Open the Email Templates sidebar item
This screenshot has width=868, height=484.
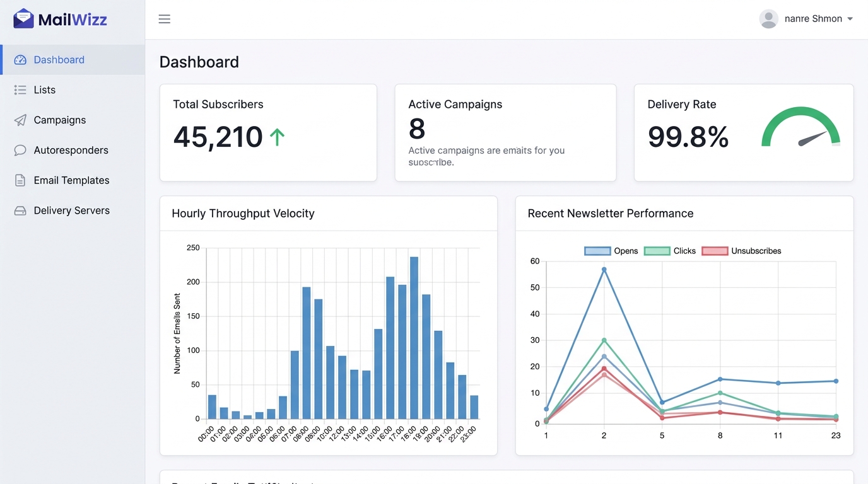[73, 180]
